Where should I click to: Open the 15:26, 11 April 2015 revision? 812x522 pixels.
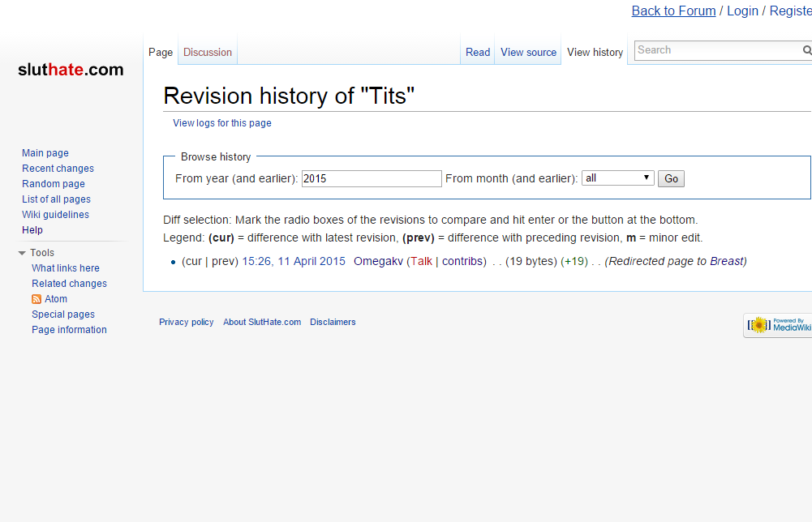coord(294,261)
